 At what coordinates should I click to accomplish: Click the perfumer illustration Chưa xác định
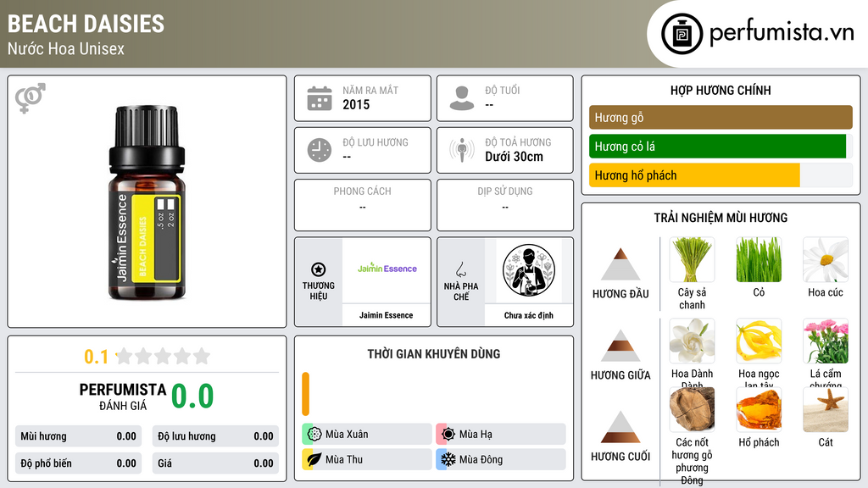point(529,270)
